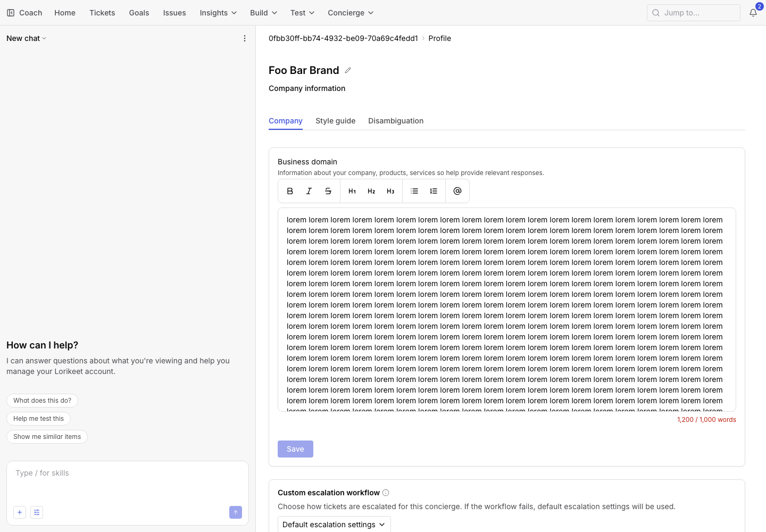Switch to the Company tab

pos(286,121)
